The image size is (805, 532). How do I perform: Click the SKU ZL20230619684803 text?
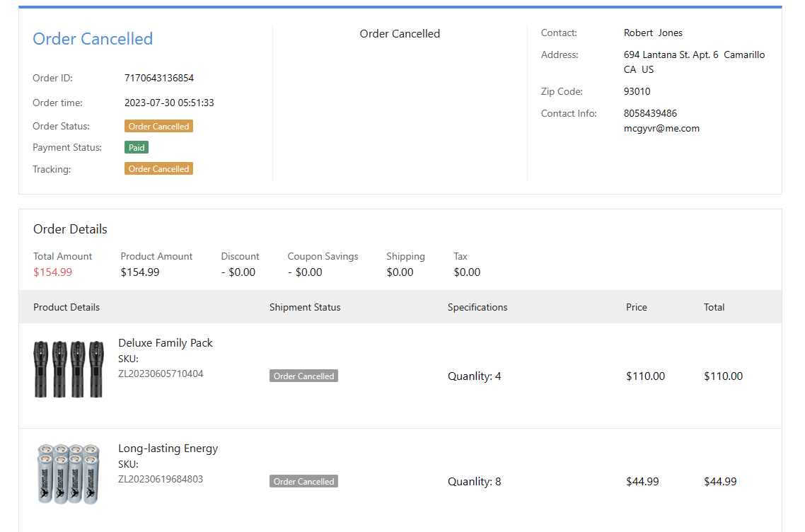[x=161, y=479]
